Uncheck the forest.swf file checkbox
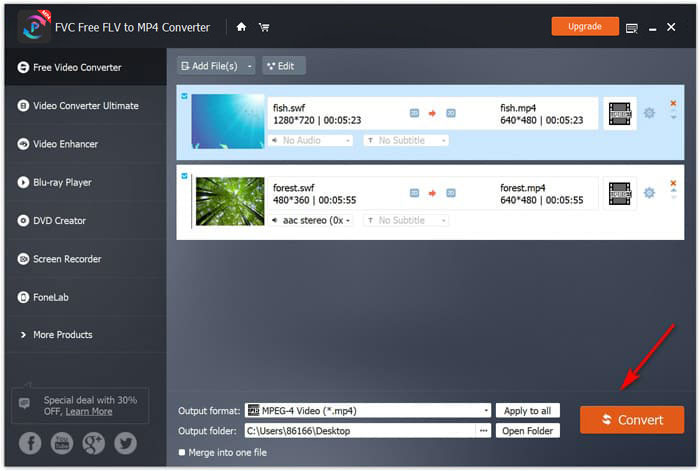 [x=184, y=176]
